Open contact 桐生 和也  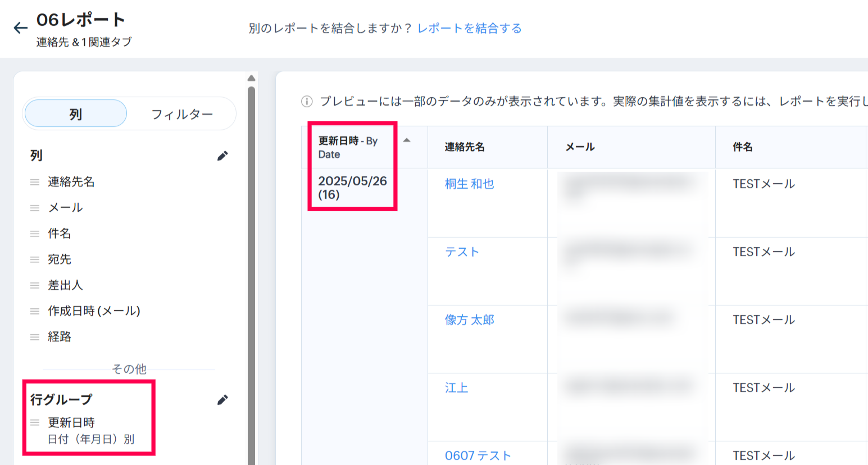[469, 184]
